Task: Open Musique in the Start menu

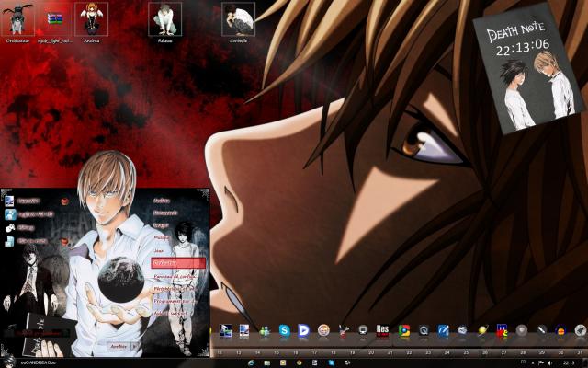Action: (x=162, y=237)
